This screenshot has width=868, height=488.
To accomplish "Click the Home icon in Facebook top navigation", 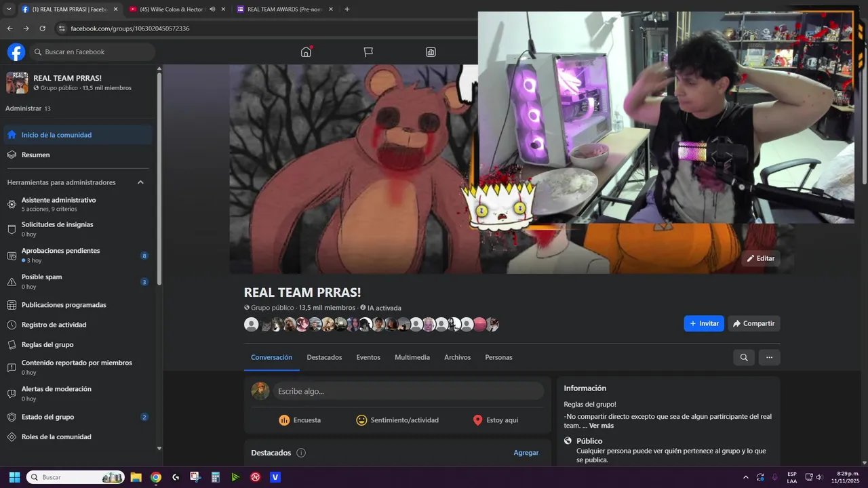I will pos(306,52).
